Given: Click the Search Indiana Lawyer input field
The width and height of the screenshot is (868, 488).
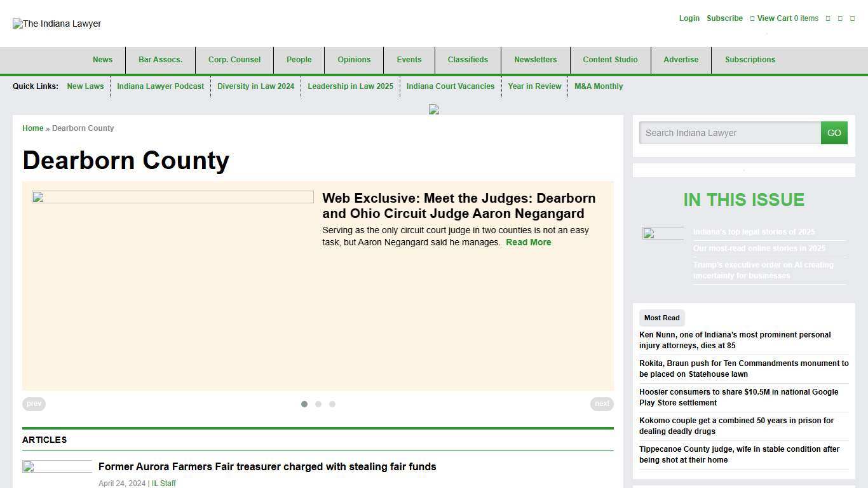Looking at the screenshot, I should (x=729, y=133).
